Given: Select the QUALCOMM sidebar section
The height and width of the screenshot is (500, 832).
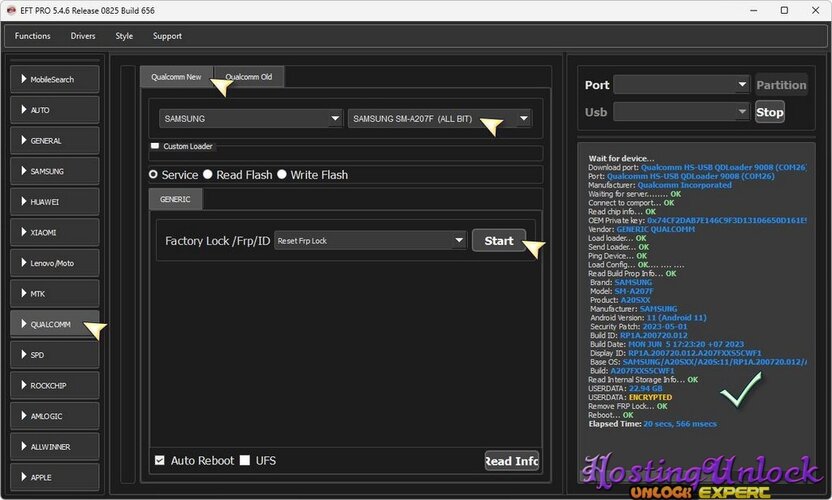Looking at the screenshot, I should tap(54, 324).
